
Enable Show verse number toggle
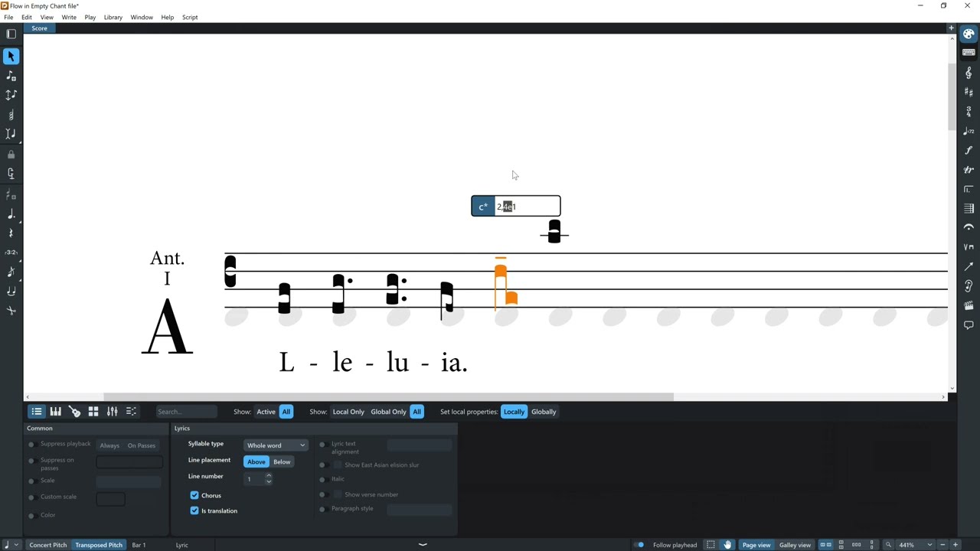pyautogui.click(x=322, y=494)
